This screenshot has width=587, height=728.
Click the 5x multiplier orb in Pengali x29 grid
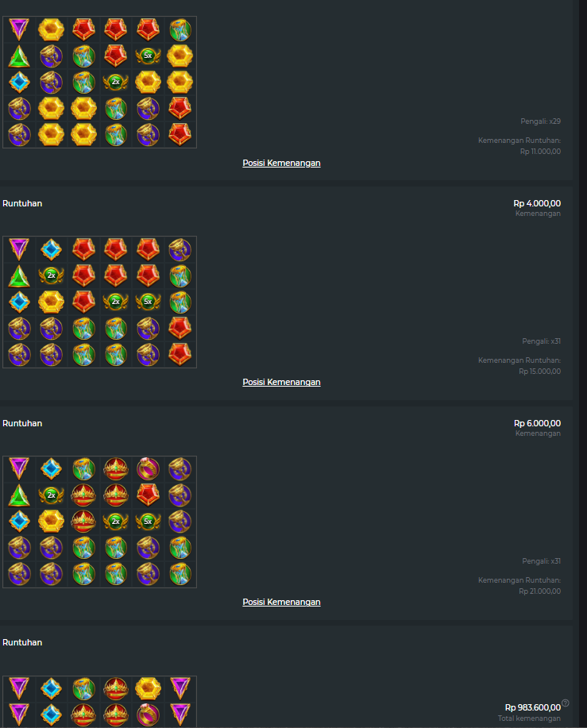click(x=148, y=56)
